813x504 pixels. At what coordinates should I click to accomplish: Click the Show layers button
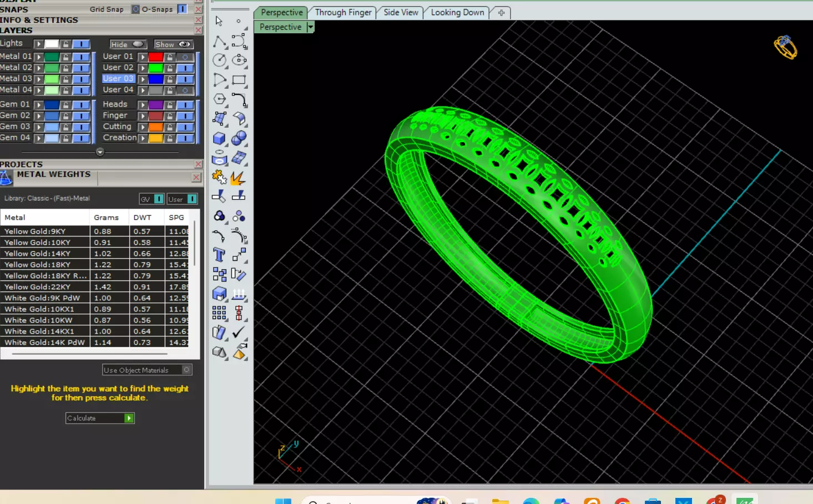pos(173,44)
